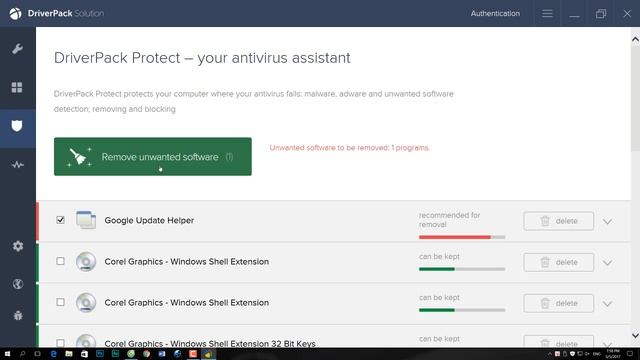
Task: Open the Windows Start menu
Action: pyautogui.click(x=7, y=354)
